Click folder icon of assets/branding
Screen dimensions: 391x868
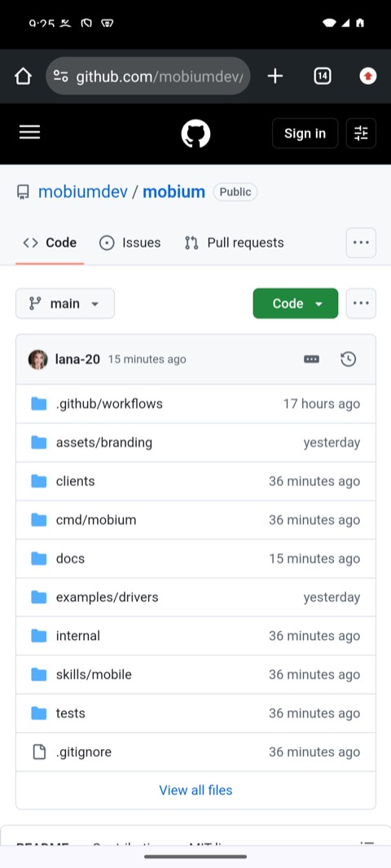point(39,442)
